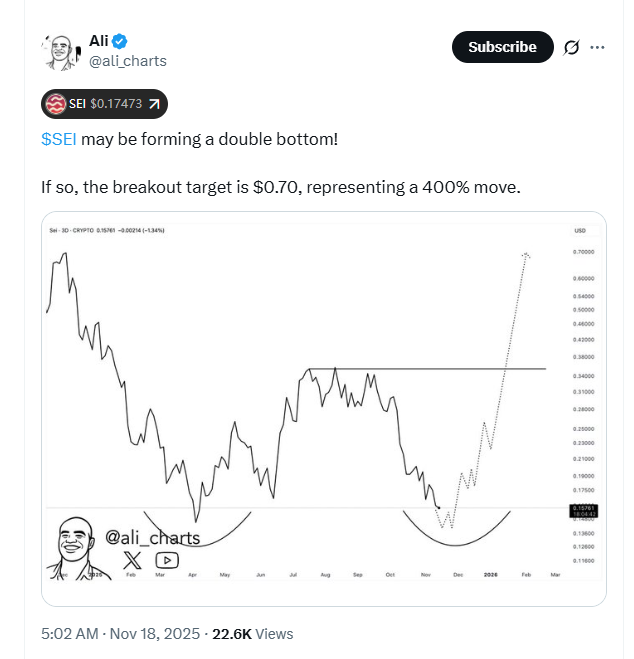This screenshot has width=634, height=659.
Task: Open Ali's profile avatar picture
Action: 59,52
